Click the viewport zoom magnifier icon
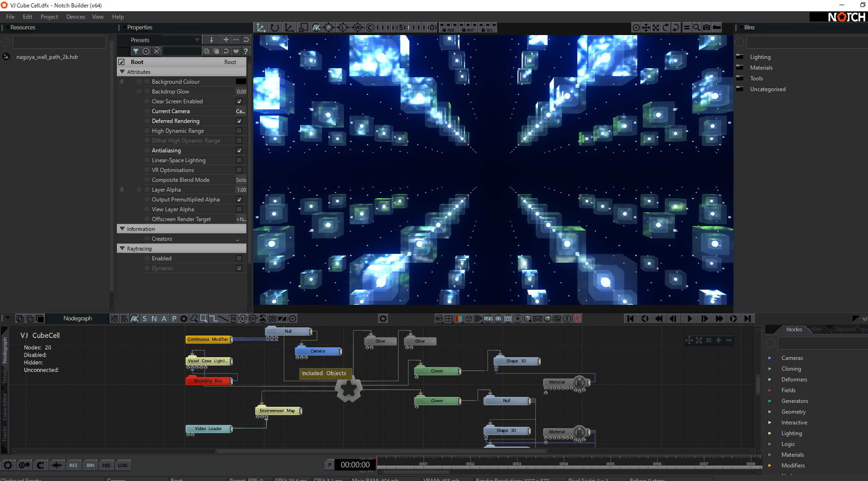 coord(696,28)
